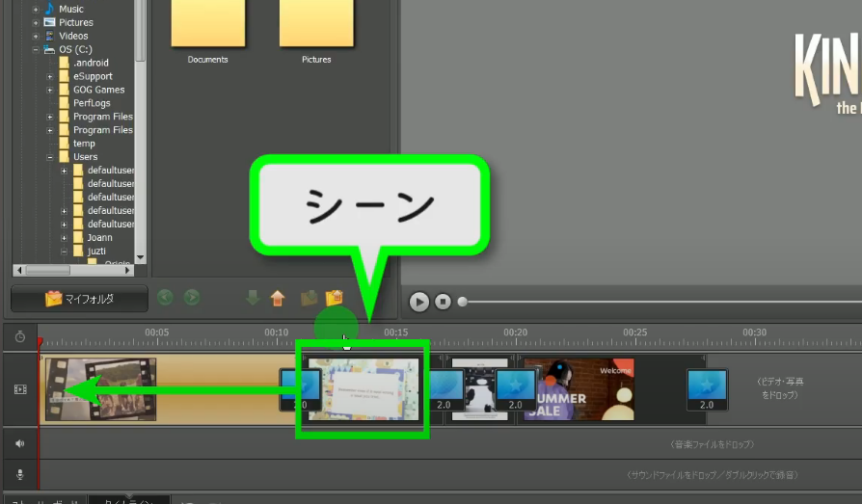Click the green back navigation arrow
This screenshot has height=504, width=862.
tap(165, 298)
